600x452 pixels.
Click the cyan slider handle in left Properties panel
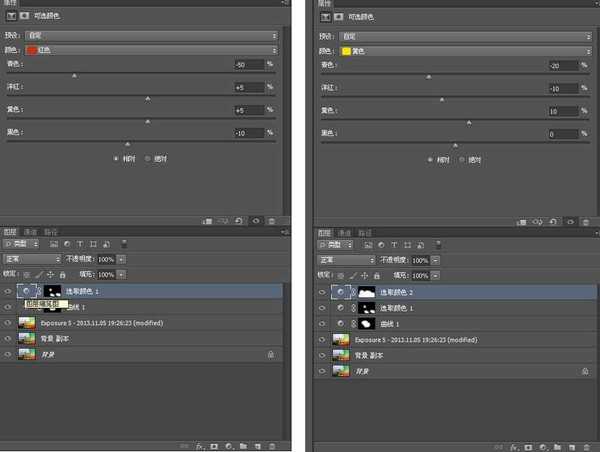tap(74, 75)
